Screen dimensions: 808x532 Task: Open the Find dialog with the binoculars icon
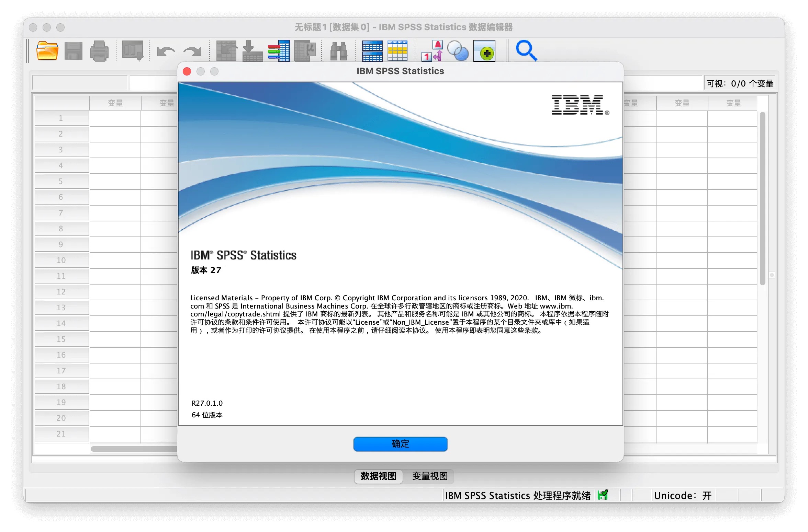coord(338,51)
